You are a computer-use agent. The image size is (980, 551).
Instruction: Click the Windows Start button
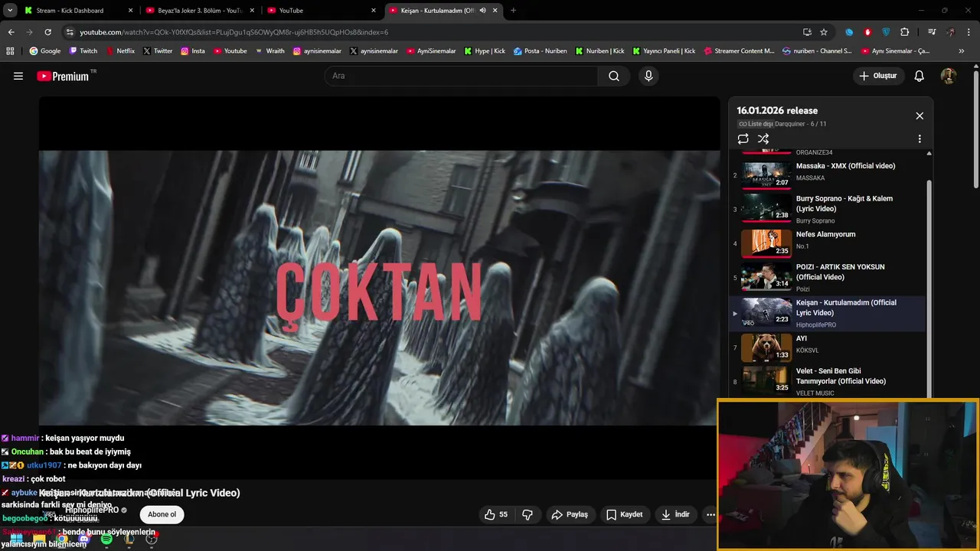[x=16, y=540]
